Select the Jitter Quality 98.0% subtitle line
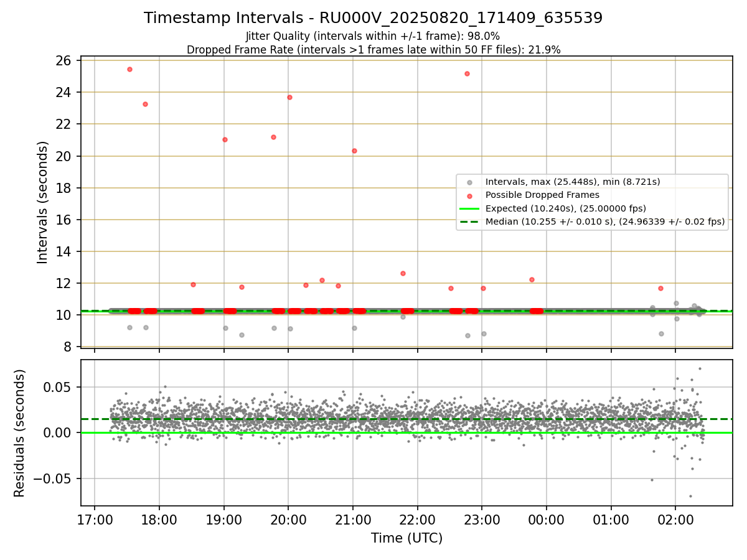Image resolution: width=747 pixels, height=560 pixels. point(373,36)
